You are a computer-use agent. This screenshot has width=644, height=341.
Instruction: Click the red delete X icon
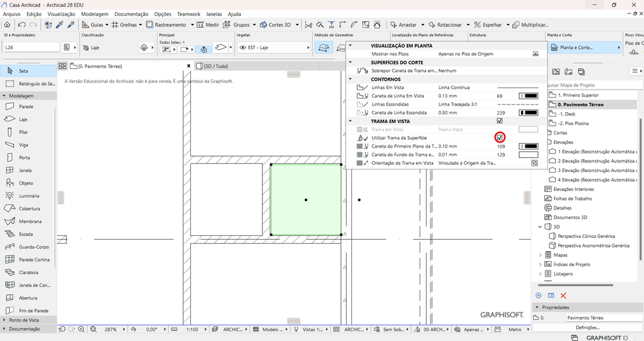pos(563,295)
